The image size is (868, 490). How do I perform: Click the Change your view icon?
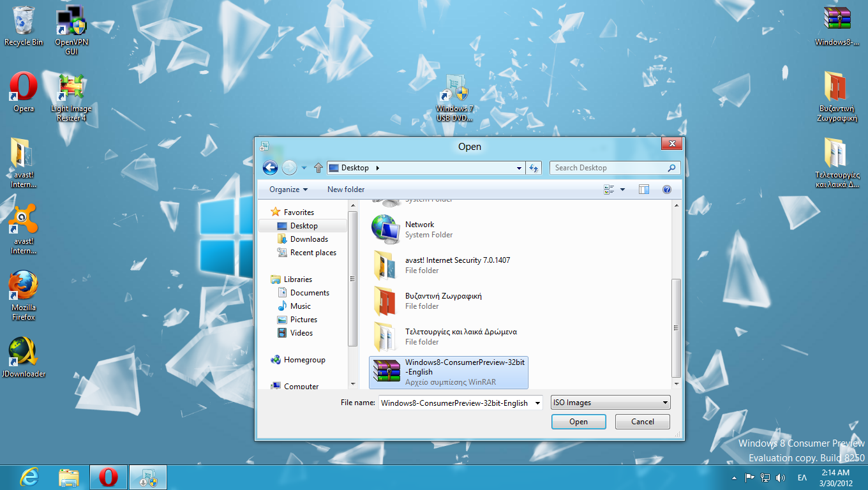(x=608, y=189)
